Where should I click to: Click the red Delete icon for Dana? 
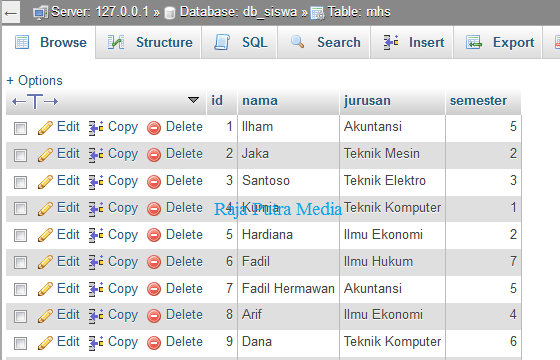[154, 343]
